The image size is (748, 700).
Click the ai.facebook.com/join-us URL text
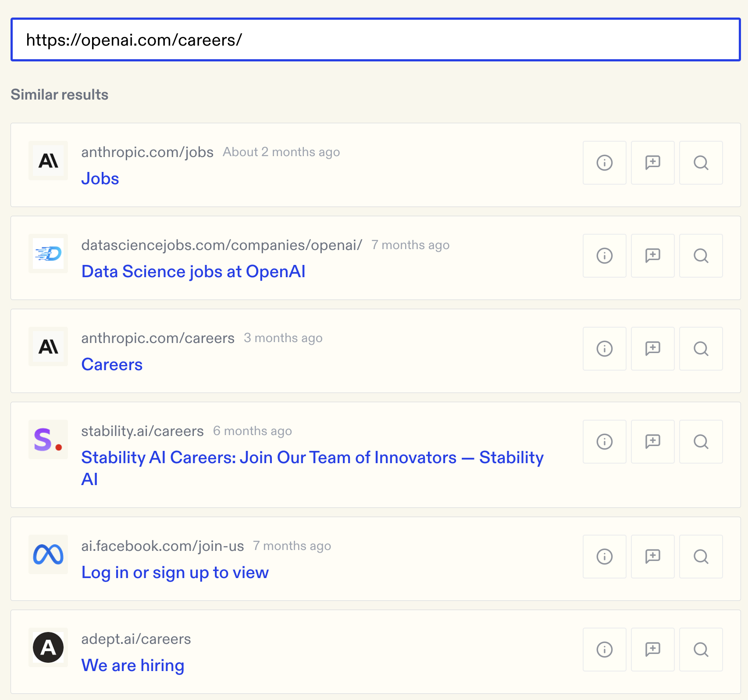coord(163,546)
